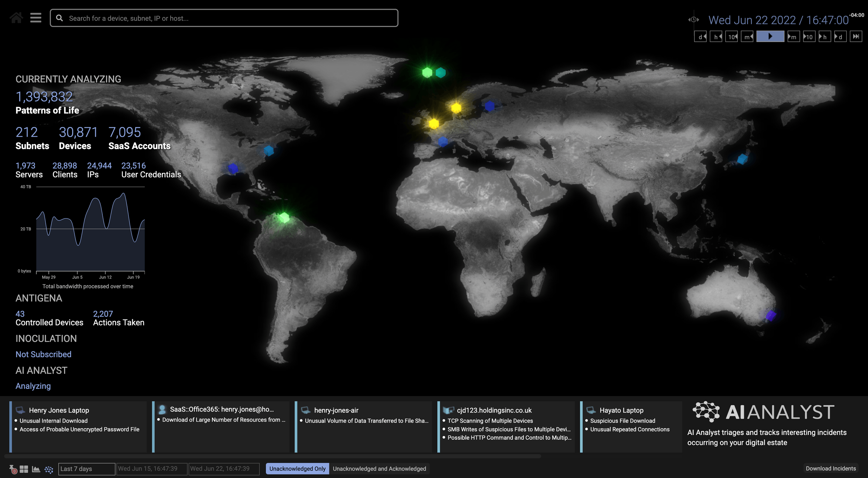Switch to Unacknowledged and Acknowledged view

coord(379,469)
